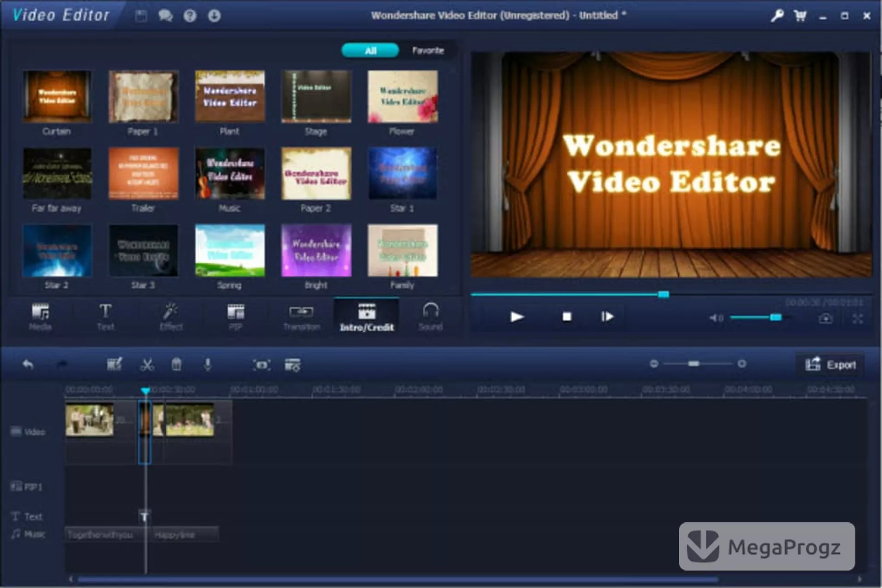The width and height of the screenshot is (882, 588).
Task: Open the Effect tab
Action: [171, 317]
